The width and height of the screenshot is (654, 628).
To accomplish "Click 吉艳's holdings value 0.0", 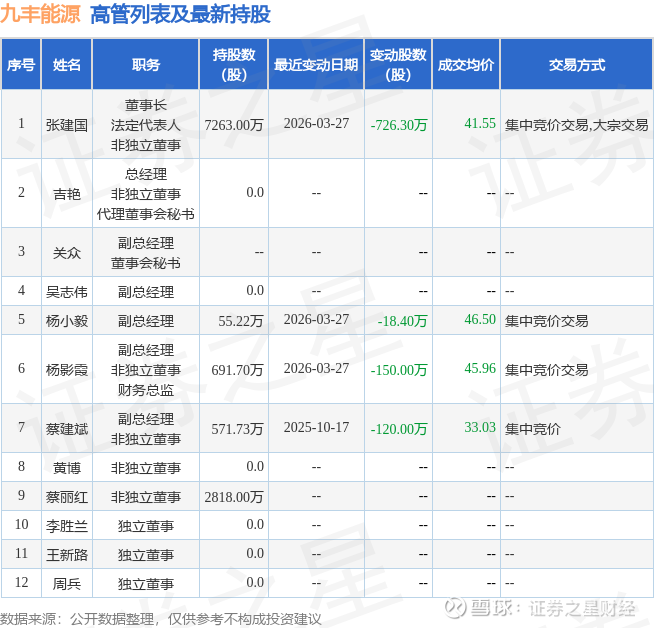I will 255,192.
